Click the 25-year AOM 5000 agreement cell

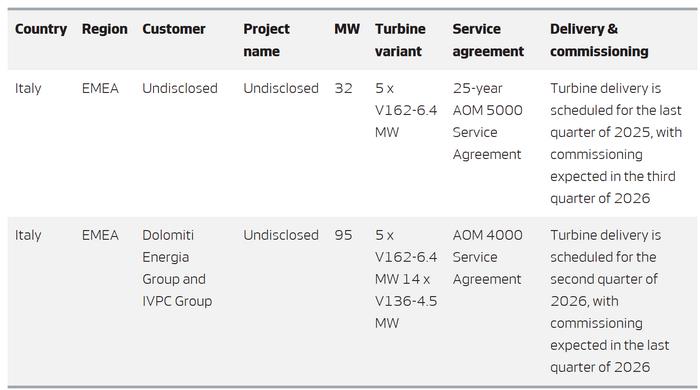[x=488, y=121]
